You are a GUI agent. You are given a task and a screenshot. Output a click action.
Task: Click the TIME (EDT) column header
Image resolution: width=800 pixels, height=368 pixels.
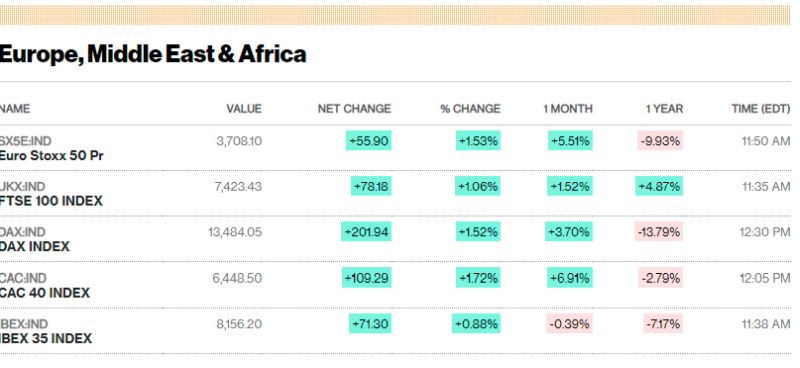click(x=761, y=109)
